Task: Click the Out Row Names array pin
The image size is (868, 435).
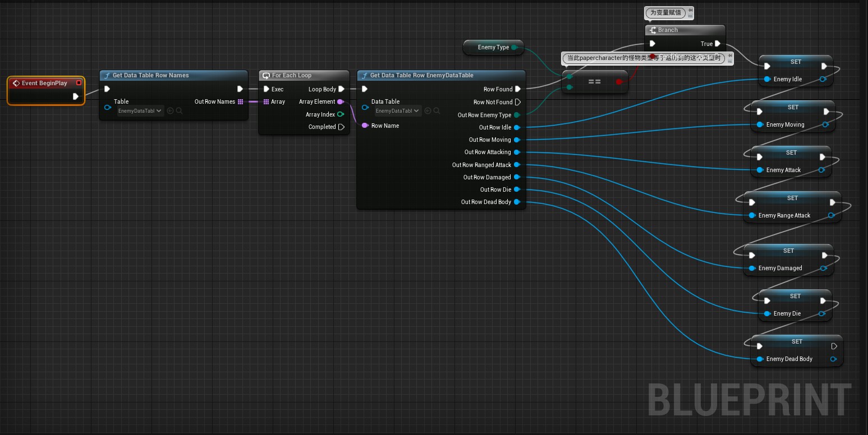Action: pos(240,101)
